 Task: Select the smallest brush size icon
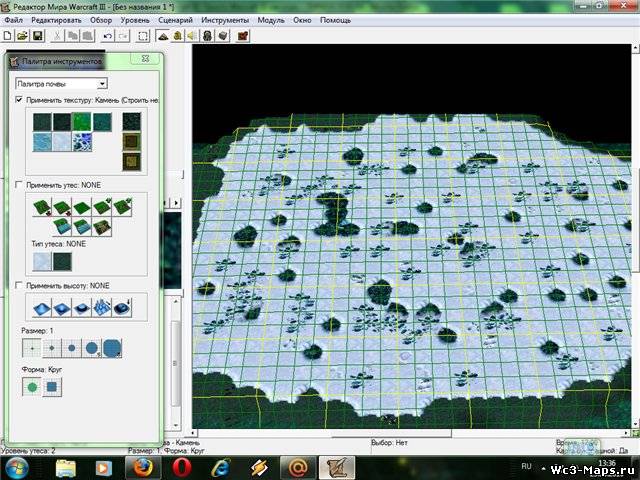click(33, 350)
